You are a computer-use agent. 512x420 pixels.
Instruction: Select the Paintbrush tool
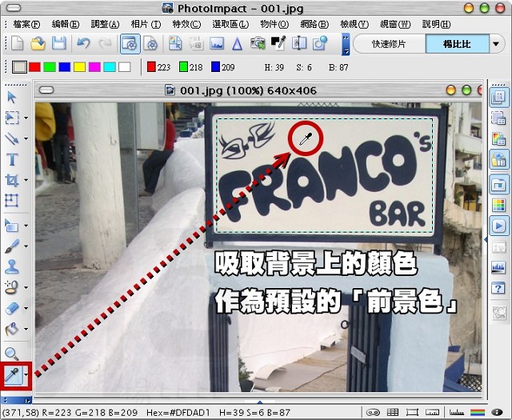click(x=12, y=246)
